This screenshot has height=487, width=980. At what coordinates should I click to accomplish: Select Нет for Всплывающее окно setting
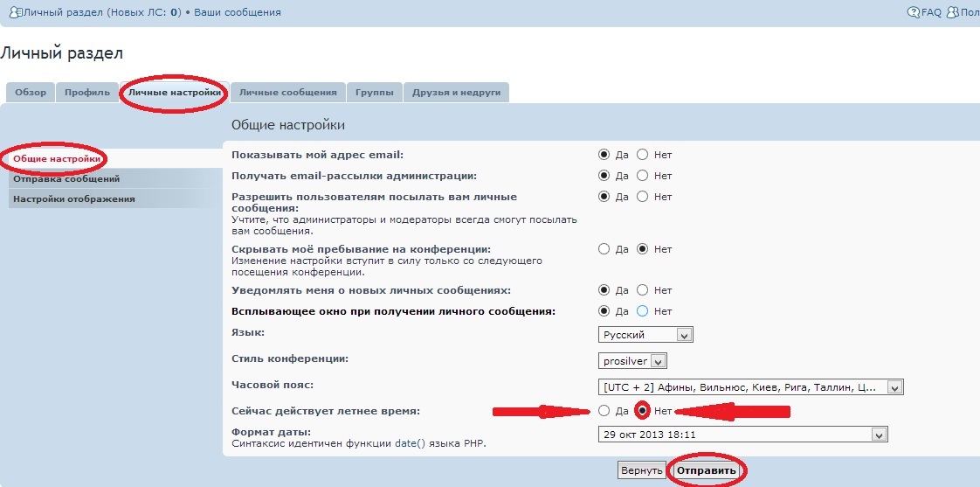[x=643, y=311]
